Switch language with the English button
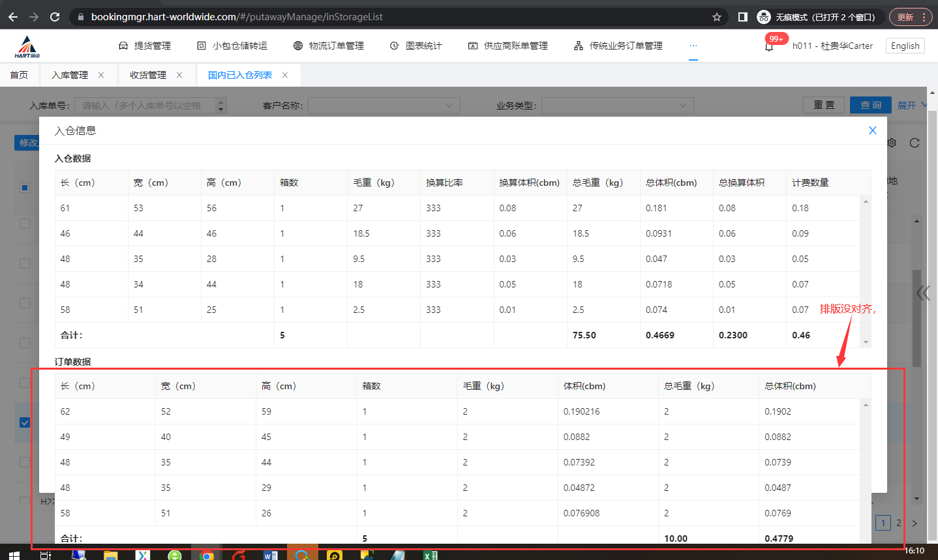Image resolution: width=938 pixels, height=560 pixels. [905, 46]
